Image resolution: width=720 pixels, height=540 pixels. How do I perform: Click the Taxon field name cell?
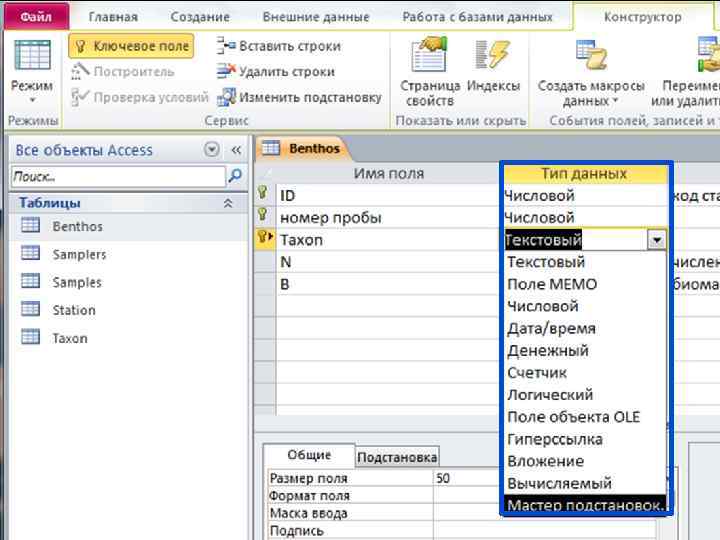click(x=389, y=240)
